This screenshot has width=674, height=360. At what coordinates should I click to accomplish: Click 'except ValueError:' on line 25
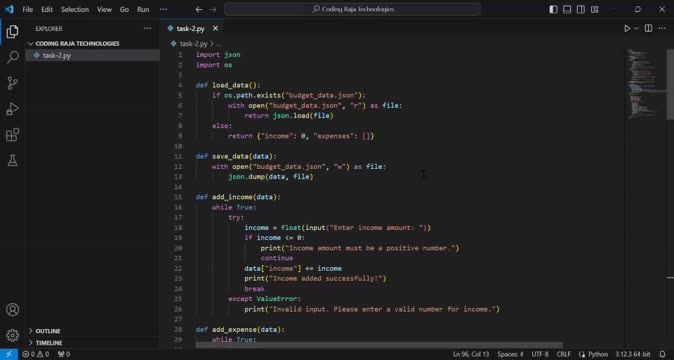[x=264, y=299]
